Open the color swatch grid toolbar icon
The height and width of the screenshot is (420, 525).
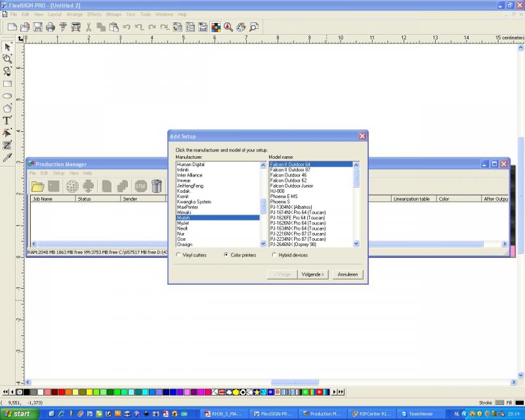click(x=216, y=27)
